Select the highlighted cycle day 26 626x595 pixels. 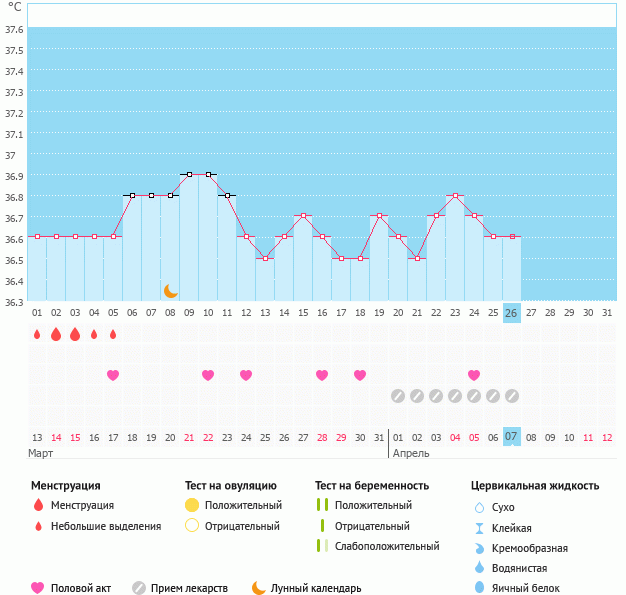click(511, 313)
